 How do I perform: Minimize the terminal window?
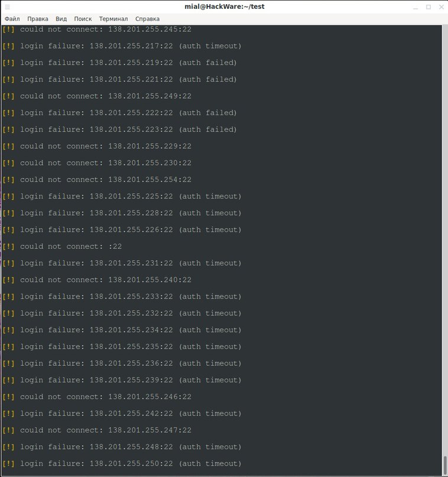pyautogui.click(x=415, y=7)
